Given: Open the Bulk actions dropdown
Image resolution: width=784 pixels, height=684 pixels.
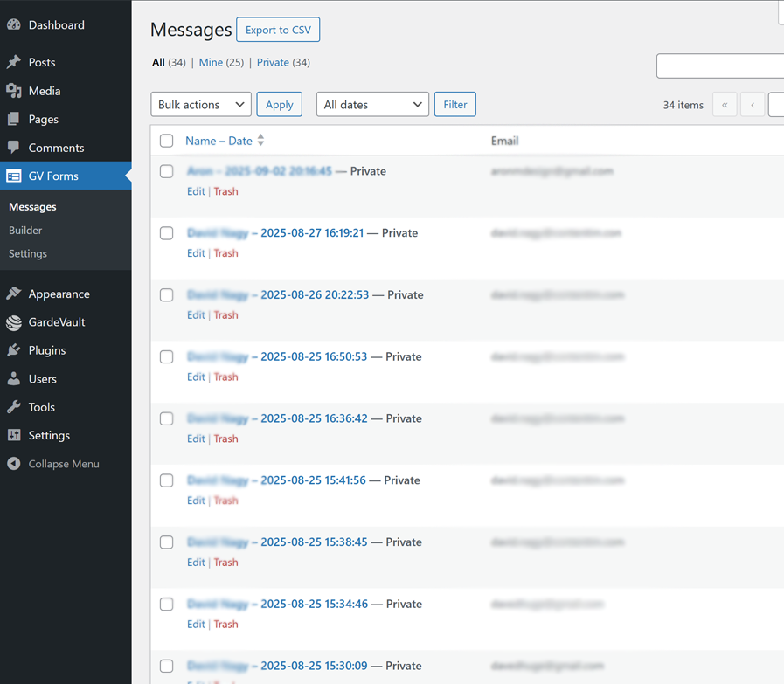Looking at the screenshot, I should pos(201,105).
